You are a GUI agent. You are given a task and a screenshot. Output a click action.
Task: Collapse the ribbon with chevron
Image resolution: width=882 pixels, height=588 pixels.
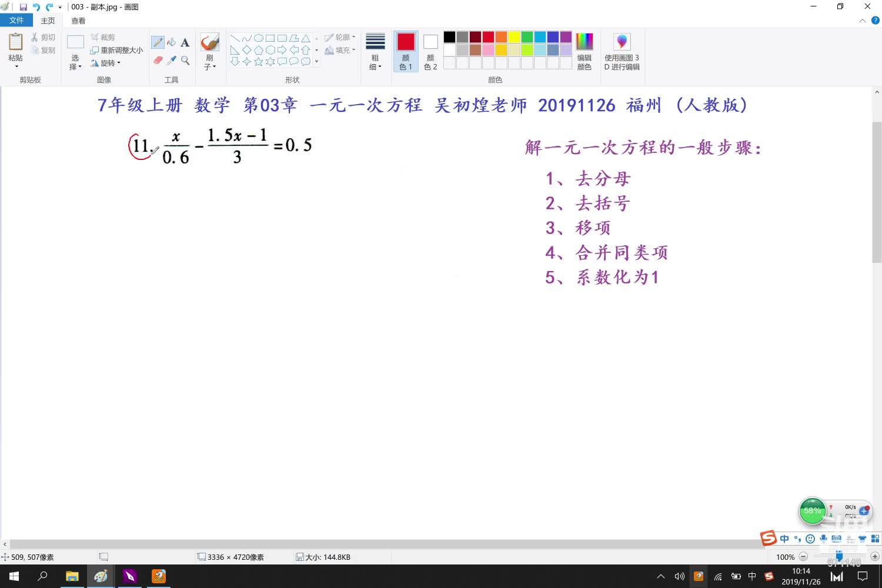[x=863, y=20]
